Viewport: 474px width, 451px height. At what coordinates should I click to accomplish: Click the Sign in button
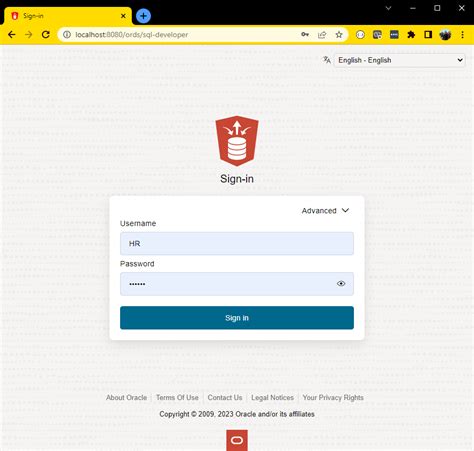[x=237, y=318]
